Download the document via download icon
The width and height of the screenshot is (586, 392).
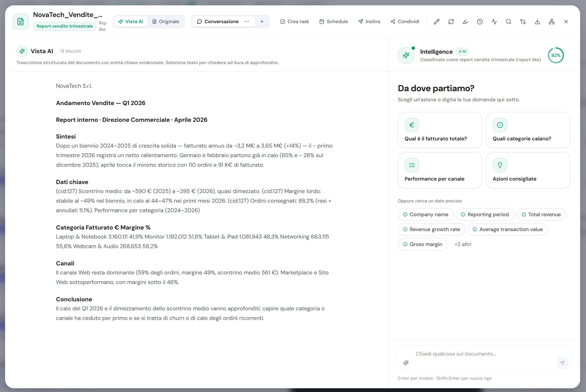(x=537, y=22)
